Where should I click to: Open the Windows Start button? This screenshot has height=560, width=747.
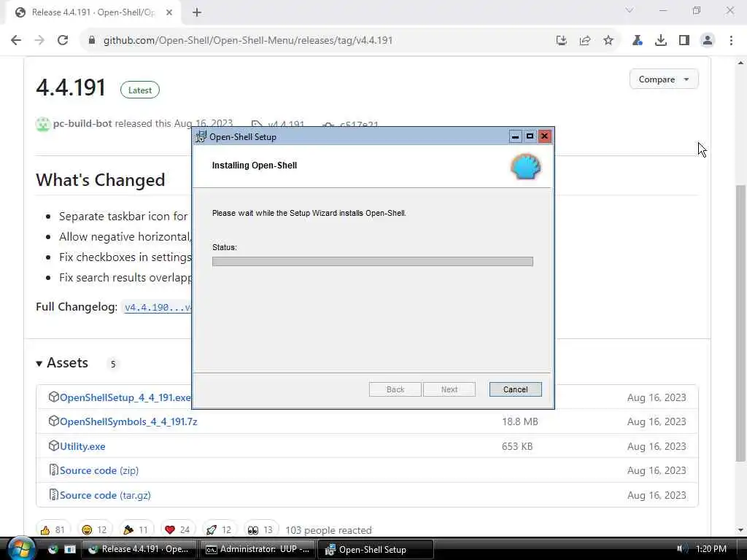coord(20,548)
